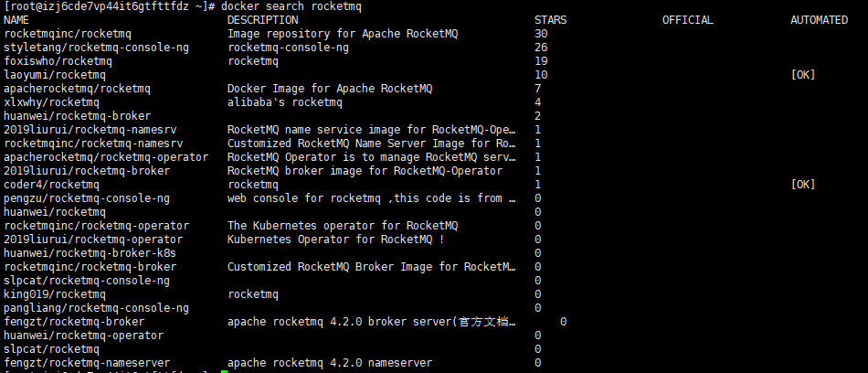Click 'fengzt/rocketmq-nameserver' image name
This screenshot has width=868, height=373.
tap(87, 363)
